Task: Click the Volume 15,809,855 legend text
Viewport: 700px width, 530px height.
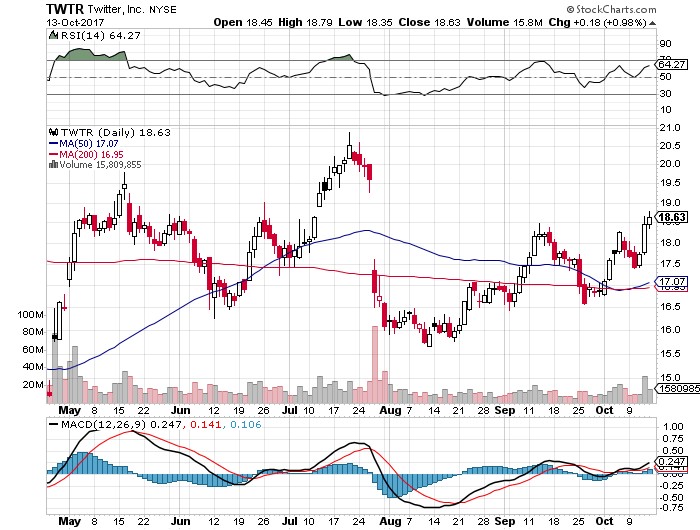Action: [100, 165]
